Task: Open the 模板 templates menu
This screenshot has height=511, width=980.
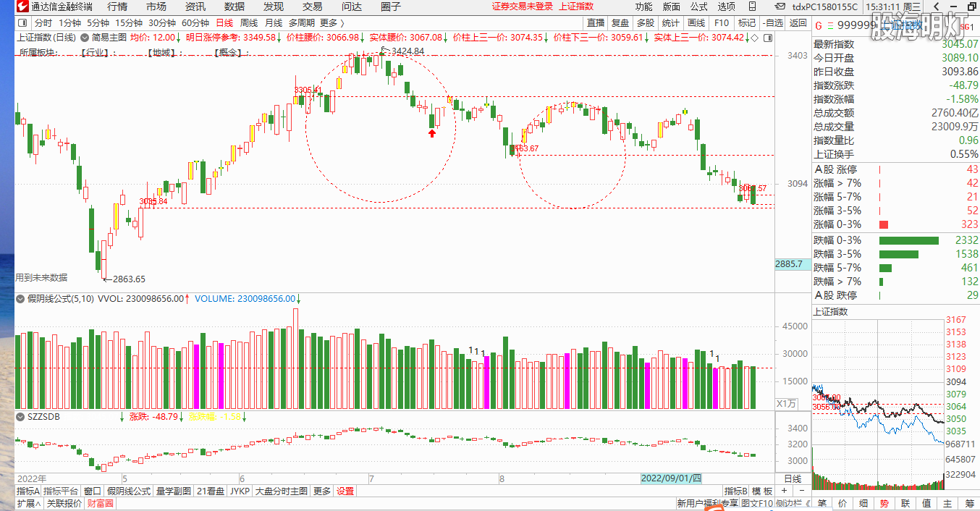Action: tap(762, 491)
